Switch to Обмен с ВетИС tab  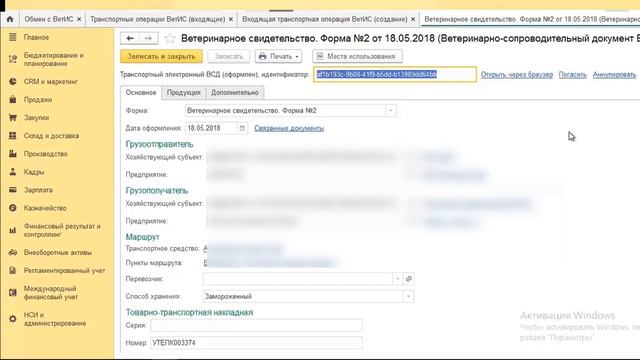tap(49, 19)
